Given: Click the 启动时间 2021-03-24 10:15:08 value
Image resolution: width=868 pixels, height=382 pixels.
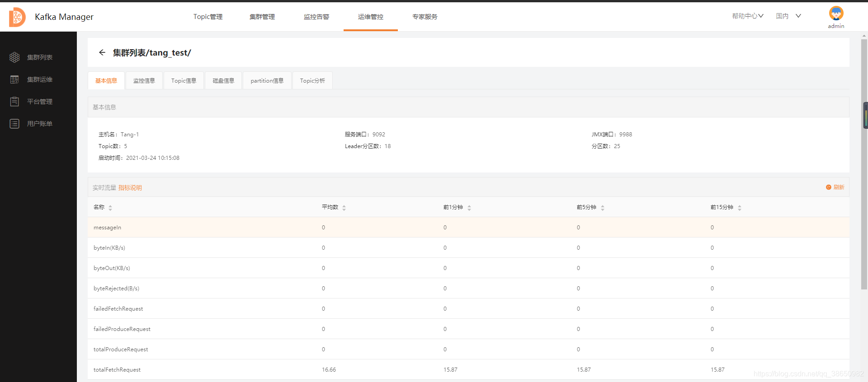Looking at the screenshot, I should click(153, 158).
